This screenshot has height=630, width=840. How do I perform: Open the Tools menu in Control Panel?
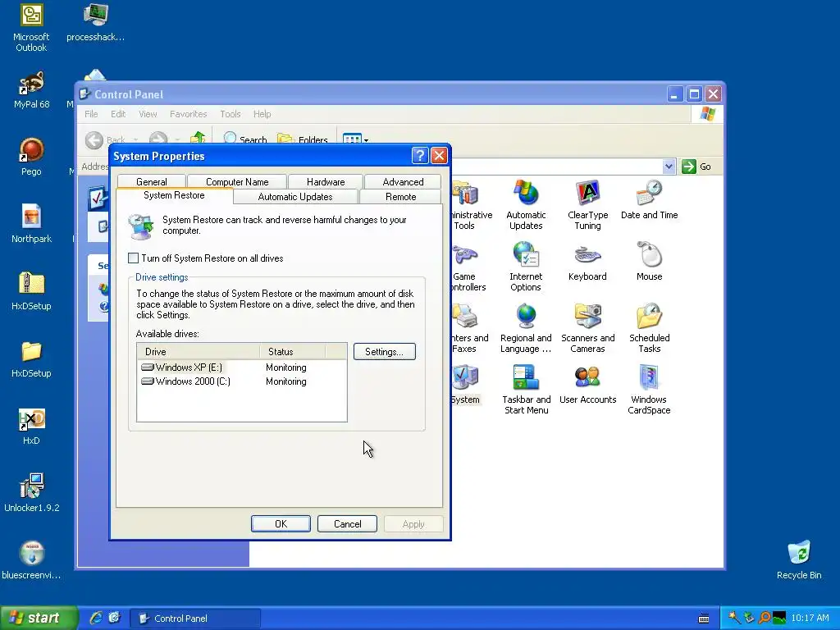pos(231,114)
